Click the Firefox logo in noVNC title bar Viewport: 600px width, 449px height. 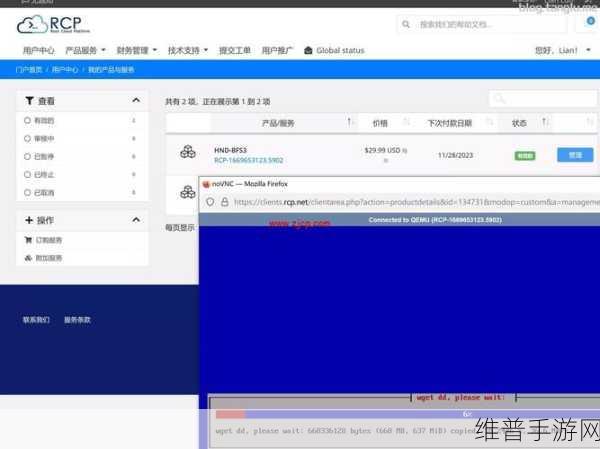coord(206,184)
